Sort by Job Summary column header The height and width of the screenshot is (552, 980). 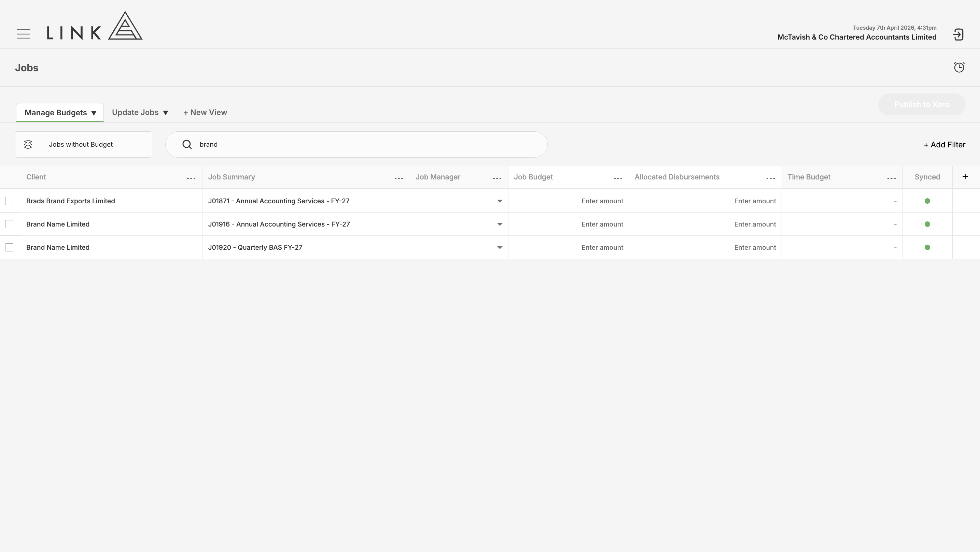(x=231, y=177)
